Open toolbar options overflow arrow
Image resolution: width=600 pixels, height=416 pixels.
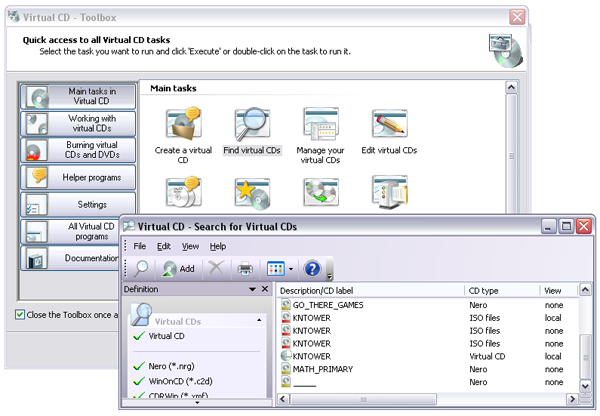tap(329, 277)
